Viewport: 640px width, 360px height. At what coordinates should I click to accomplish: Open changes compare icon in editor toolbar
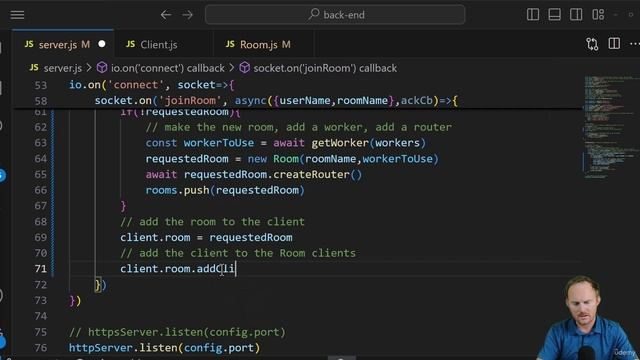tap(592, 44)
